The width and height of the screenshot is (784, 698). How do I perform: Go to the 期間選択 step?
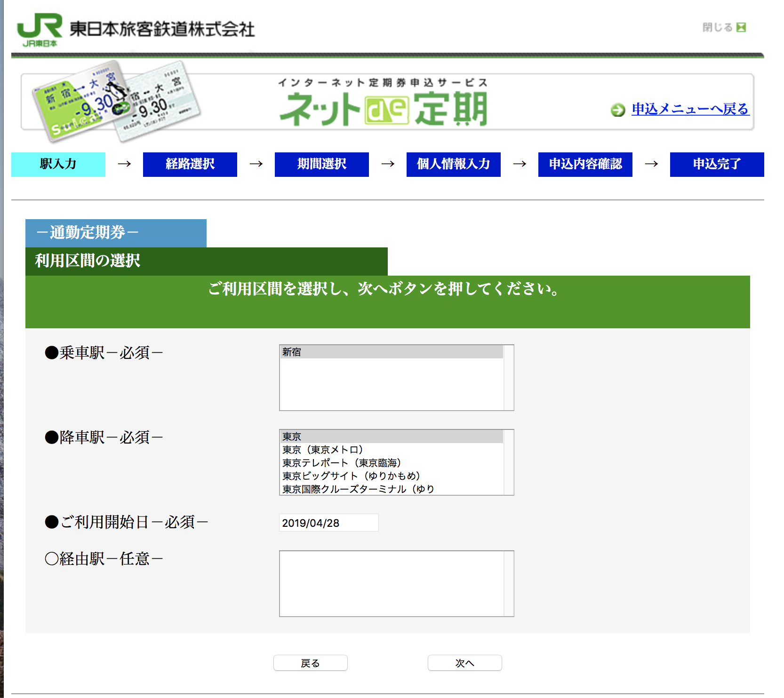322,164
